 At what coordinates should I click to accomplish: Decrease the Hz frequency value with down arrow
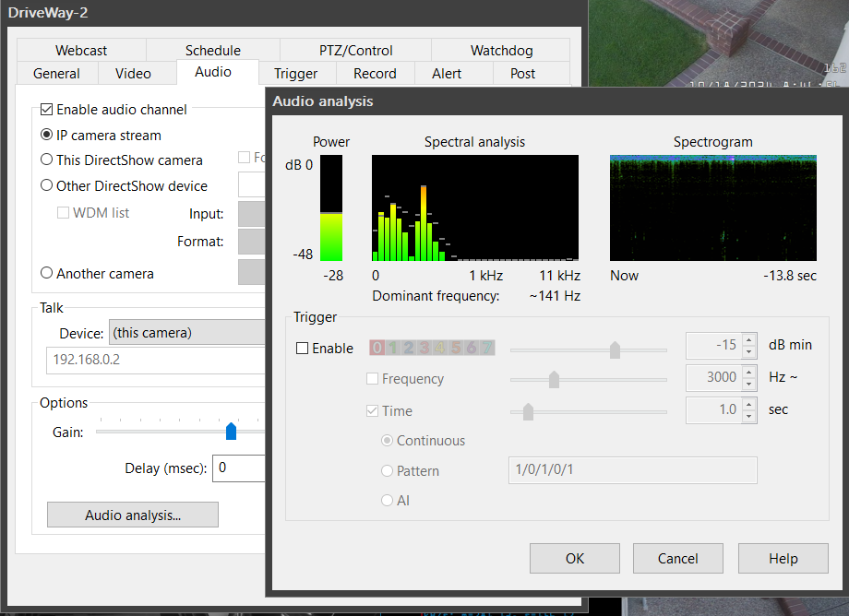point(748,385)
